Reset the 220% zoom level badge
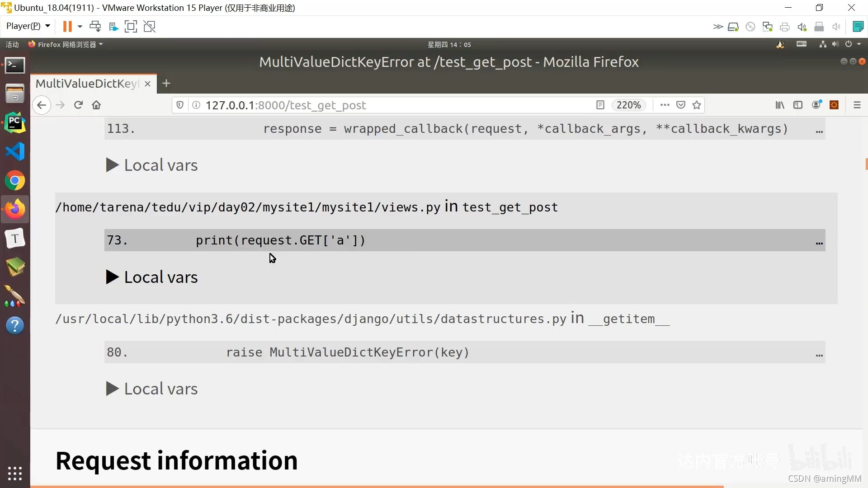This screenshot has width=868, height=488. click(x=628, y=105)
